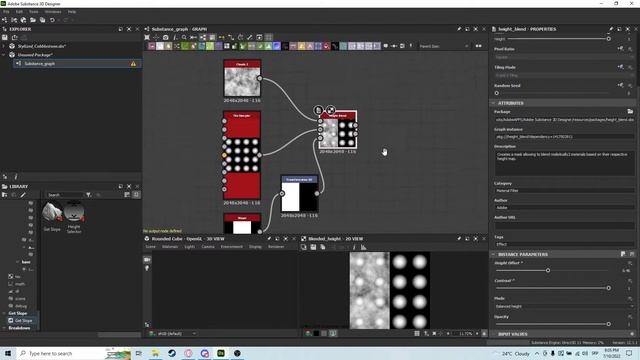Collapse the Get Slope library category
Screen dimensions: 640x360
(4, 313)
